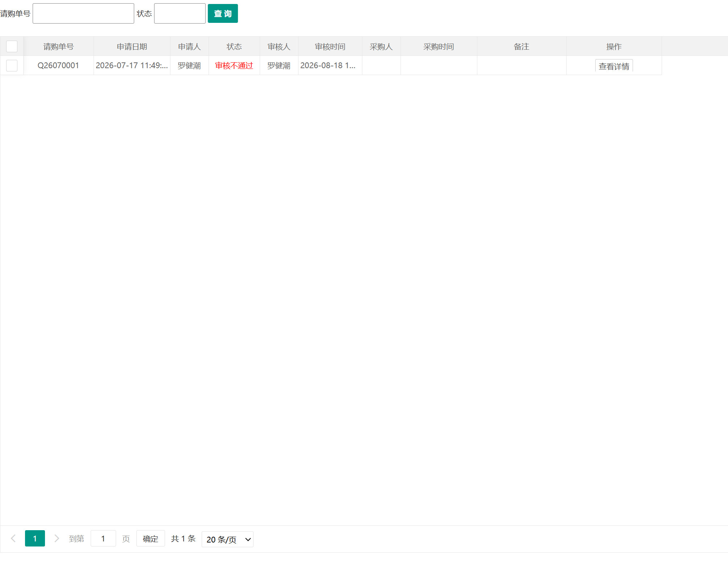Click the 采购人 column header
The height and width of the screenshot is (561, 728).
381,46
